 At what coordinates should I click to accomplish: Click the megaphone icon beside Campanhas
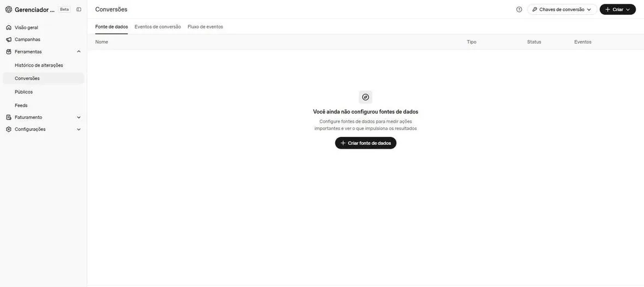(9, 39)
